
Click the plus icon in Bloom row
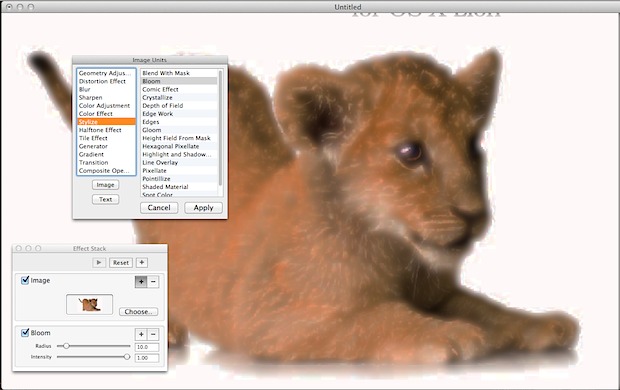pos(141,334)
